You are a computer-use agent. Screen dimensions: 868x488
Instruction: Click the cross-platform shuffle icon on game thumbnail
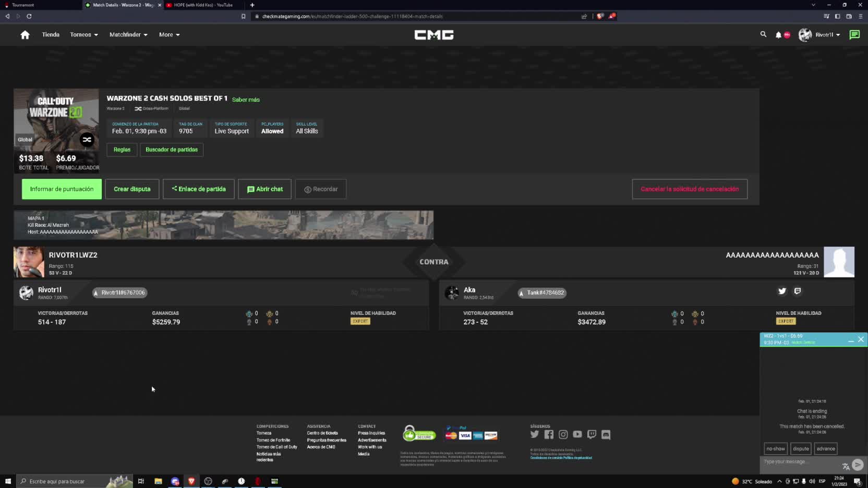[x=87, y=139]
